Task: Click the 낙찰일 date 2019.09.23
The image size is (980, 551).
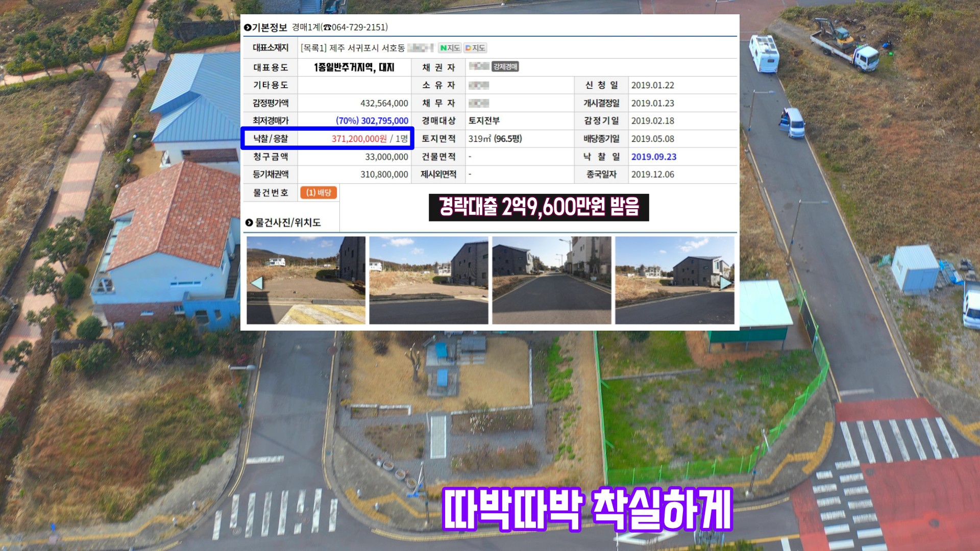Action: 653,157
